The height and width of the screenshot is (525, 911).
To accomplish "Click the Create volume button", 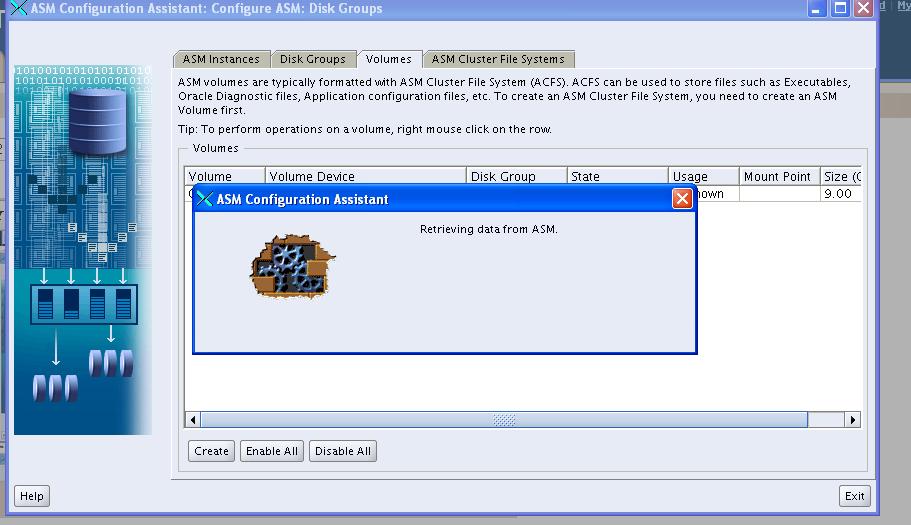I will [211, 451].
